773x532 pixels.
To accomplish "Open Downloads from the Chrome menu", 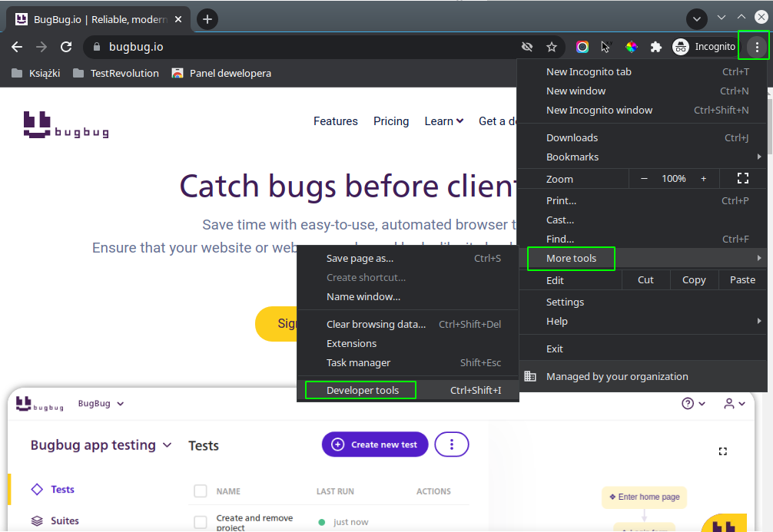I will coord(643,137).
